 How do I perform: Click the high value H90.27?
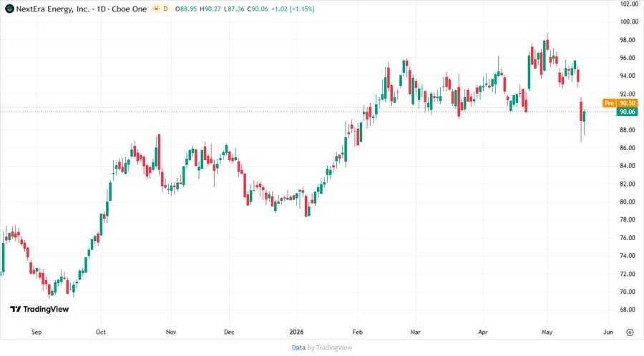210,9
